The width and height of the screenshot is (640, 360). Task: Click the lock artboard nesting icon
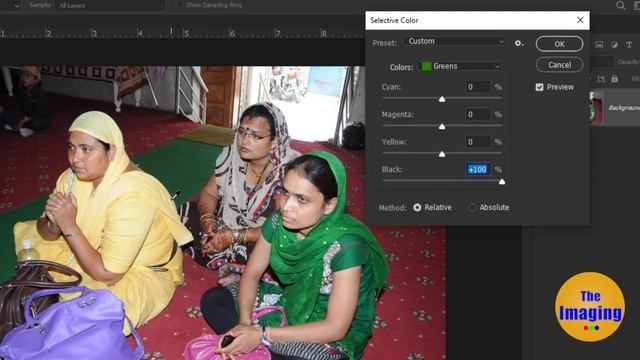click(601, 79)
